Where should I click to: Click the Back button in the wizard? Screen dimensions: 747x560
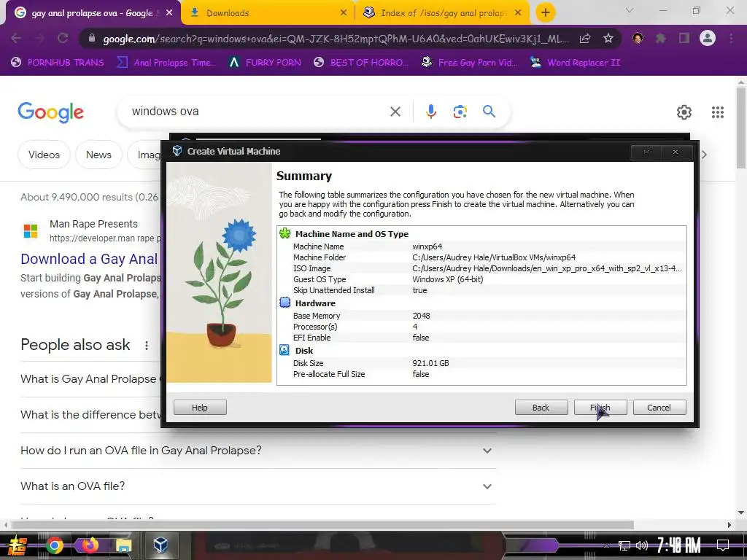pyautogui.click(x=541, y=407)
